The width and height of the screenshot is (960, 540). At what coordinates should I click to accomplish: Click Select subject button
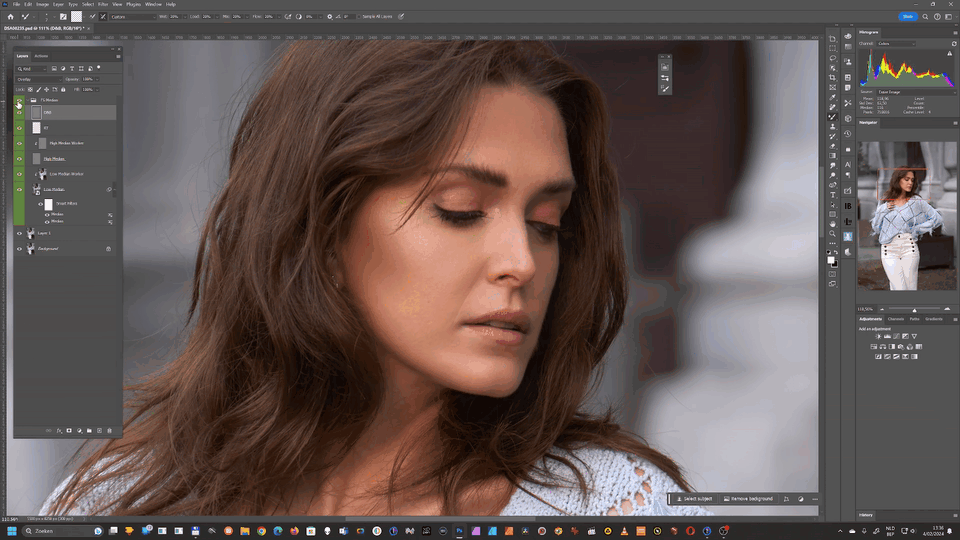click(695, 499)
